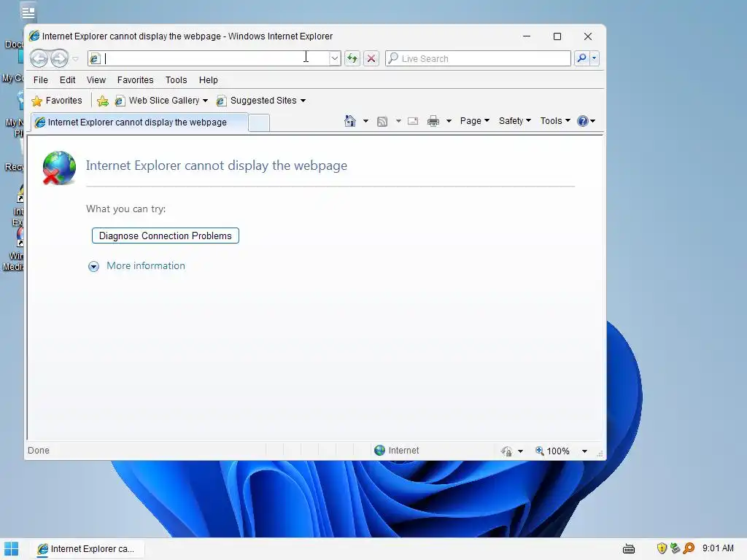Click the Web Slice Gallery page icon
The image size is (747, 560).
(x=120, y=101)
